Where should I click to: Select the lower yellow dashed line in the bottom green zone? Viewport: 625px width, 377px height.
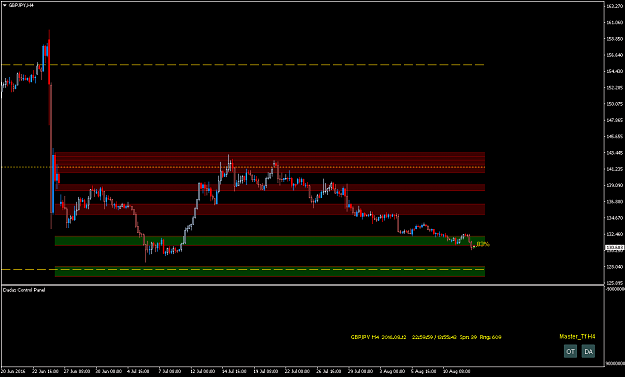coord(242,270)
